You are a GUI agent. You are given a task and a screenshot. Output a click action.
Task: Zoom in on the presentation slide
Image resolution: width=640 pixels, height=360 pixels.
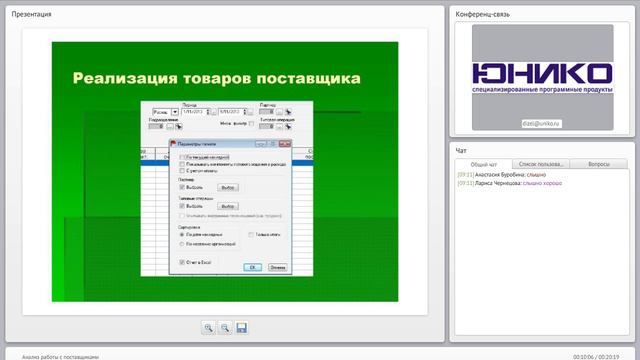pyautogui.click(x=208, y=328)
